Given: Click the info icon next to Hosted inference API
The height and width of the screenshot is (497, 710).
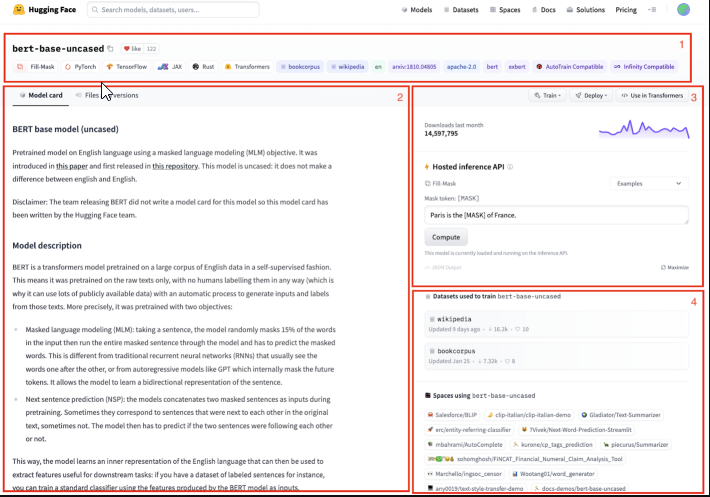Looking at the screenshot, I should (510, 167).
